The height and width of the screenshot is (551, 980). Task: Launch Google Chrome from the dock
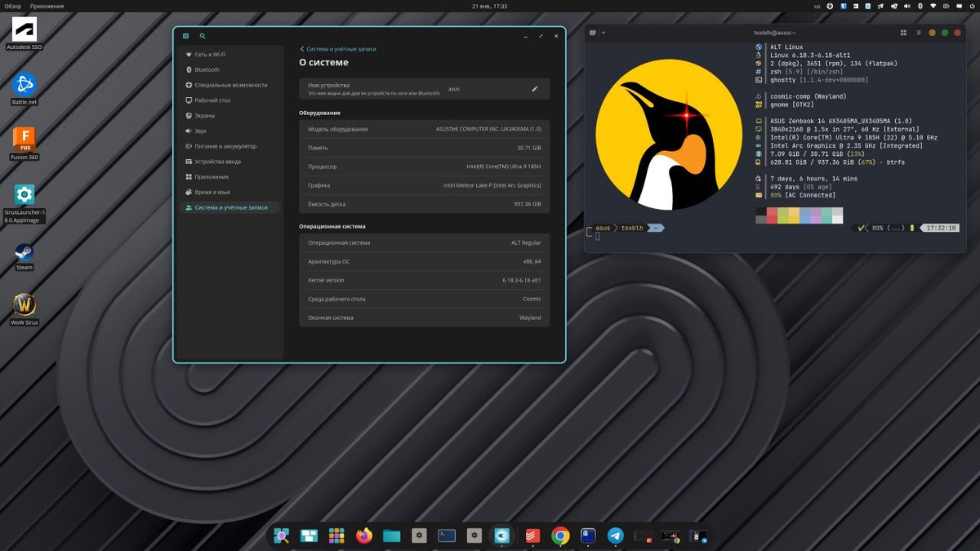[x=560, y=535]
